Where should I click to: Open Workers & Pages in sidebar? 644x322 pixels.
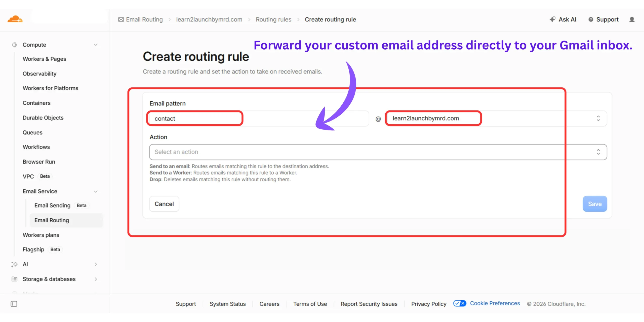point(44,59)
